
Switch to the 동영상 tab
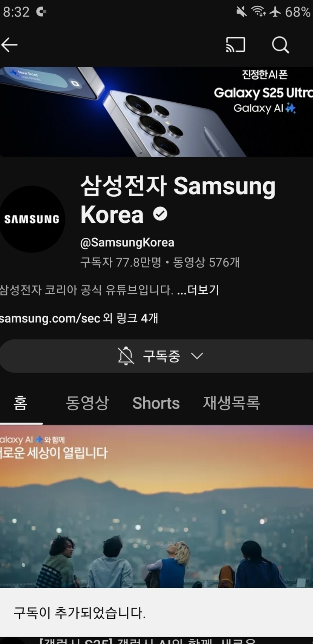pyautogui.click(x=87, y=403)
